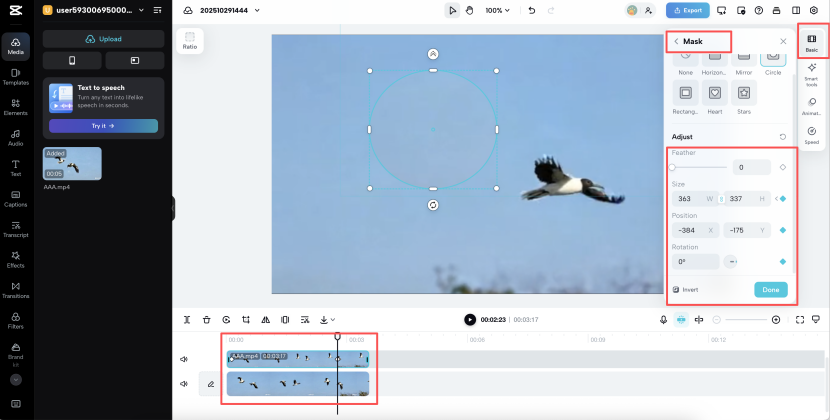This screenshot has height=420, width=830.
Task: Toggle the Rotation keyframe diamond
Action: (783, 262)
